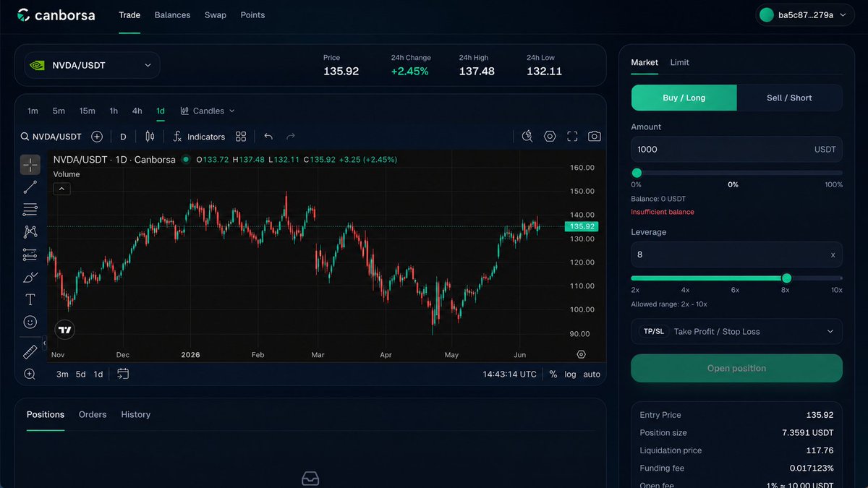Viewport: 868px width, 488px height.
Task: Toggle auto scale on chart
Action: pos(592,374)
